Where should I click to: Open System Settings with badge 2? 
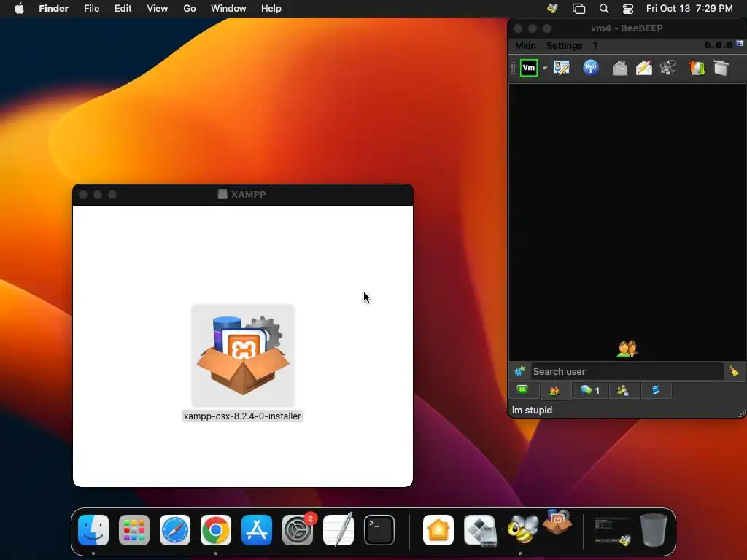298,530
